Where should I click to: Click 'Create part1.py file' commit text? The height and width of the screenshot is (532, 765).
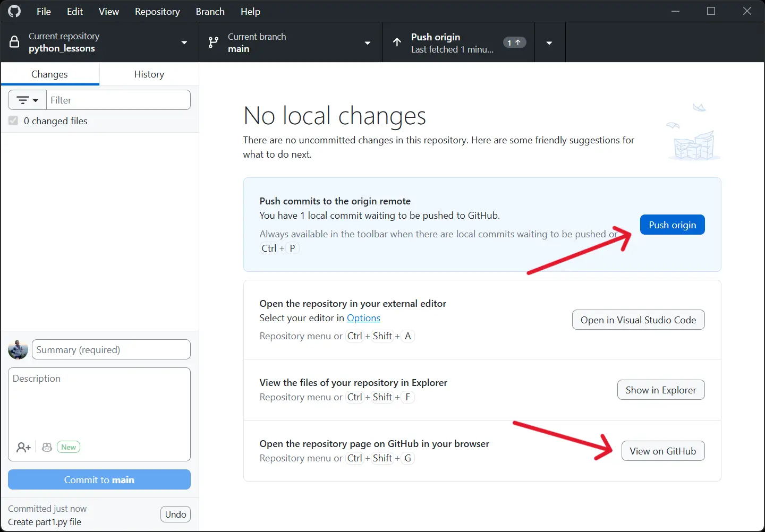click(x=45, y=522)
